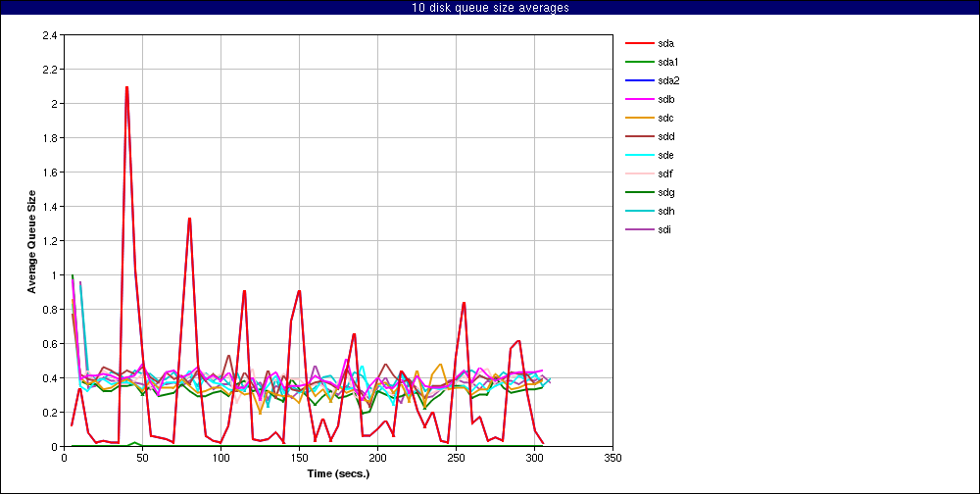Select the sda1 legend label
This screenshot has height=494, width=980.
click(x=668, y=63)
